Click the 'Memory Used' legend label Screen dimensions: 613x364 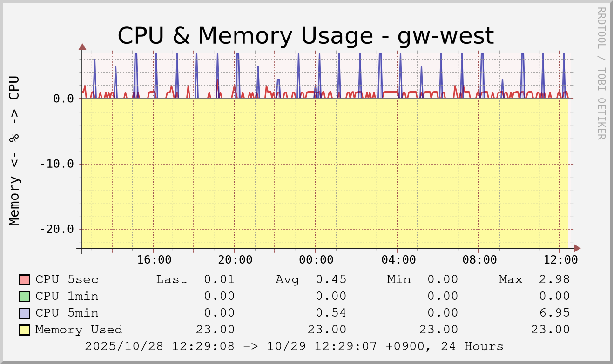79,330
